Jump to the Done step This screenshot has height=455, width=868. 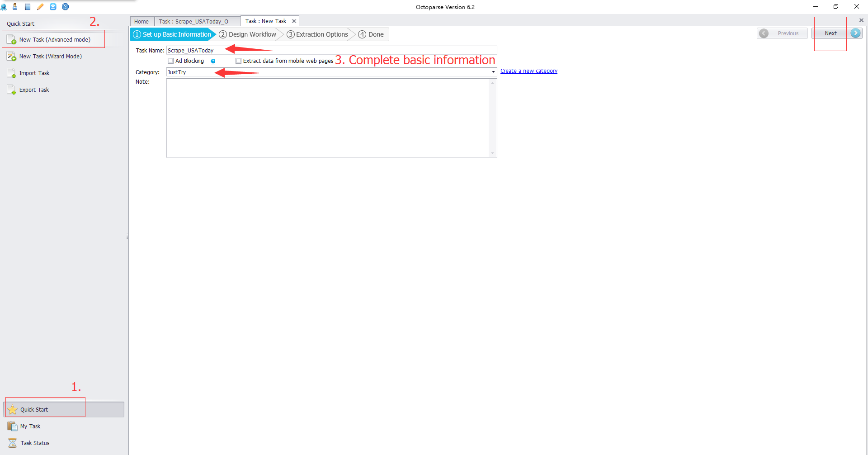(x=372, y=34)
